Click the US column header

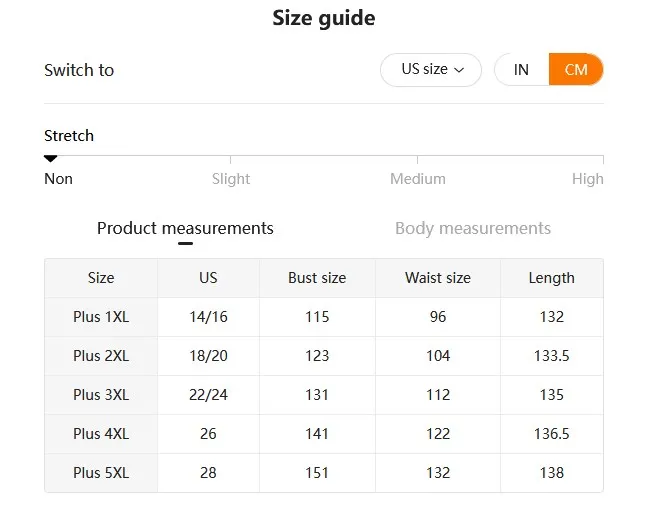(208, 278)
